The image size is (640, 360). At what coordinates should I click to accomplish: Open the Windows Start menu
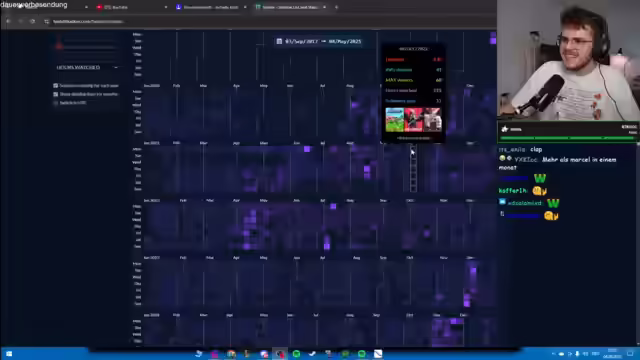tap(9, 353)
